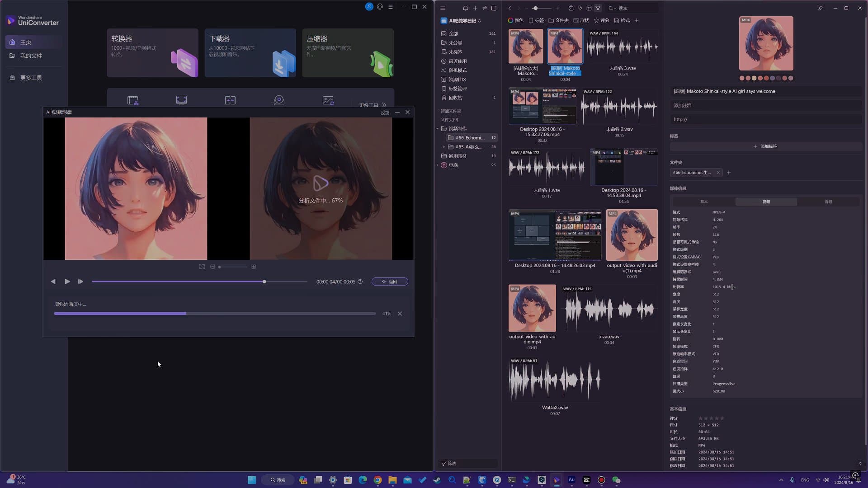This screenshot has height=488, width=868.
Task: Click the 返回 button
Action: click(x=390, y=282)
